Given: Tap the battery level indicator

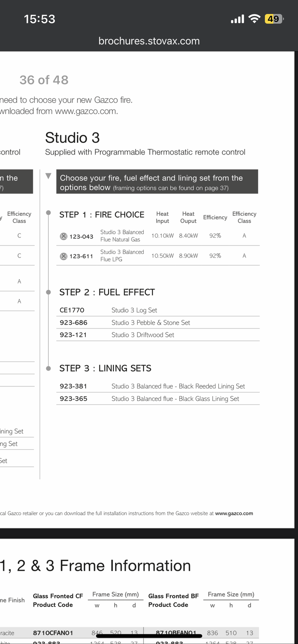Looking at the screenshot, I should click(x=274, y=19).
